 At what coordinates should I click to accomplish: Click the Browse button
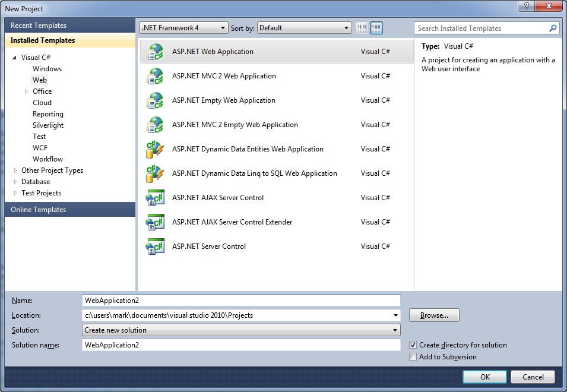point(434,315)
